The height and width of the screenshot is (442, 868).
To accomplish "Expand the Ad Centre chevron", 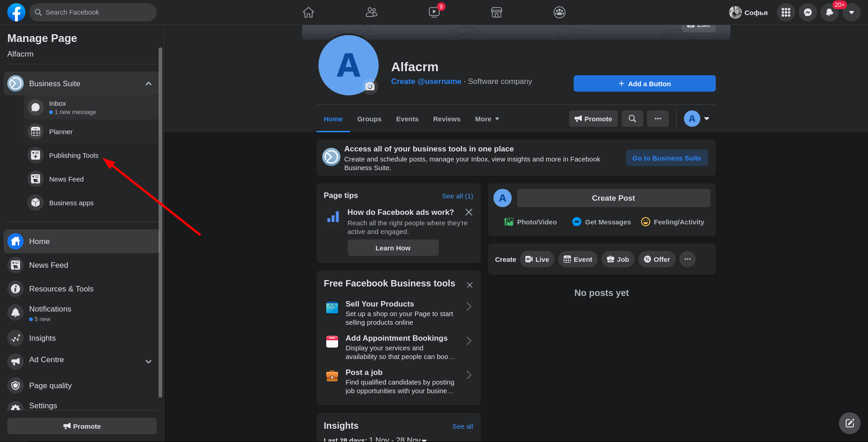I will [149, 361].
